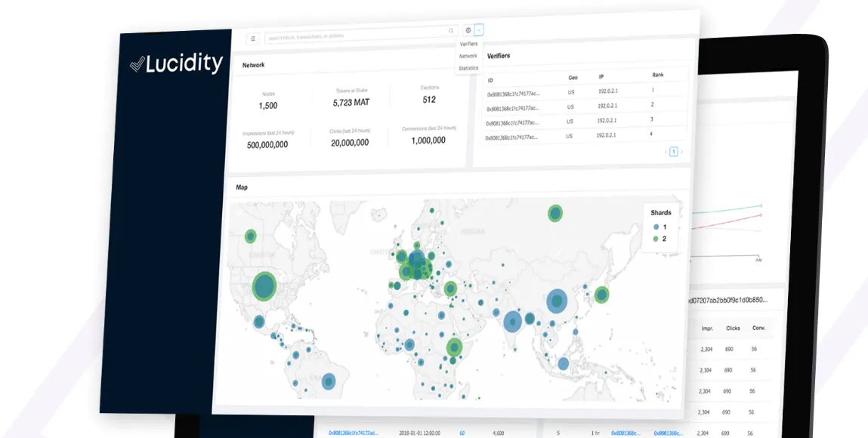This screenshot has height=438, width=868.
Task: Open verifier ID in rank 4 row
Action: 511,137
